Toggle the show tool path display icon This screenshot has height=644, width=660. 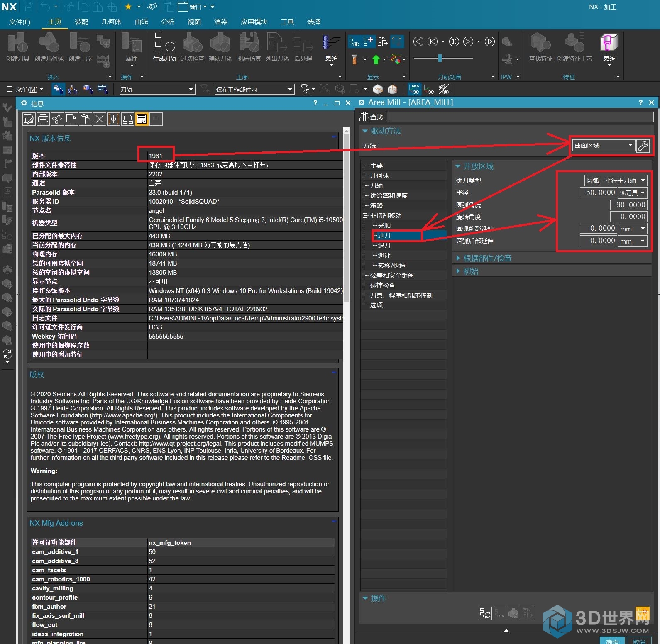(x=354, y=41)
